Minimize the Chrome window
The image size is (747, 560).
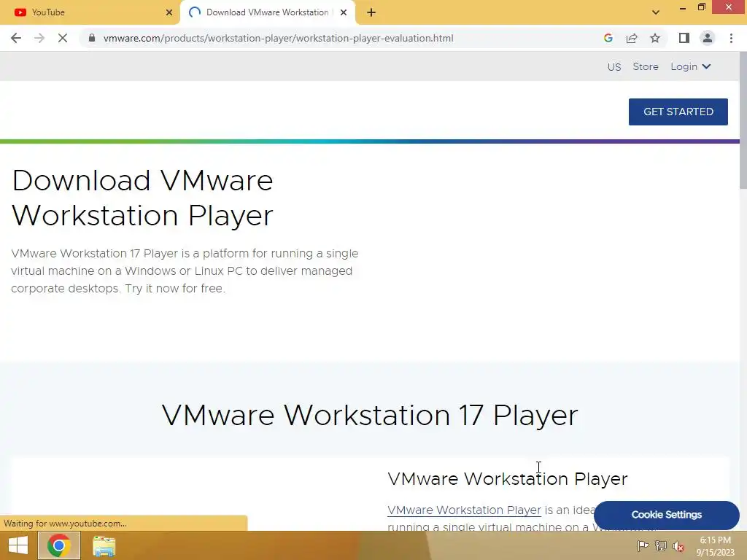point(682,8)
